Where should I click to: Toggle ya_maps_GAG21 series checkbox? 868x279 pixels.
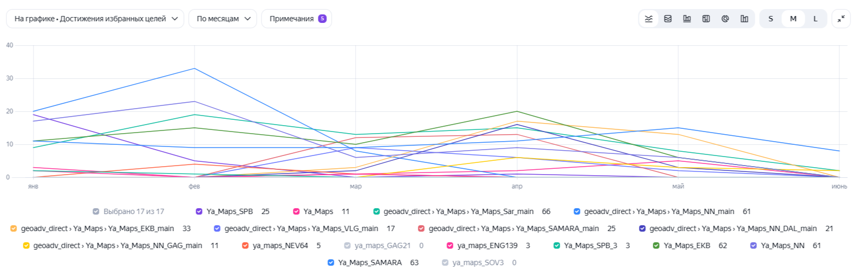click(347, 245)
